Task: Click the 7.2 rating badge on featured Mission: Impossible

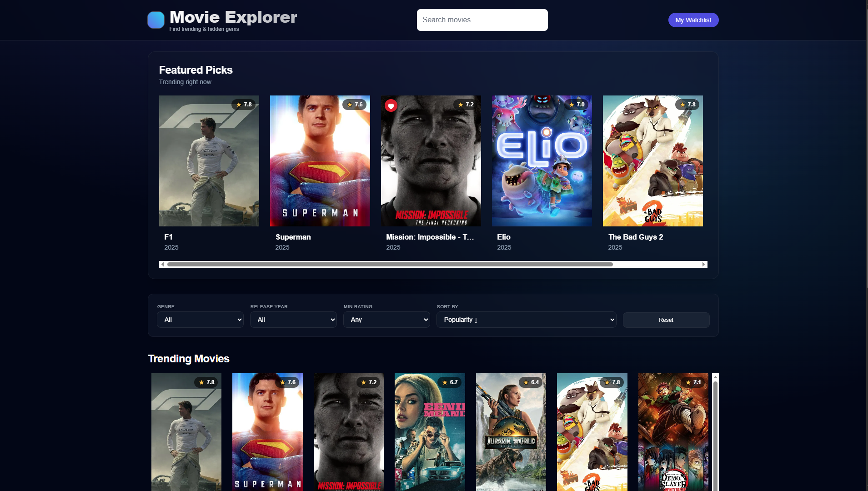Action: [466, 105]
